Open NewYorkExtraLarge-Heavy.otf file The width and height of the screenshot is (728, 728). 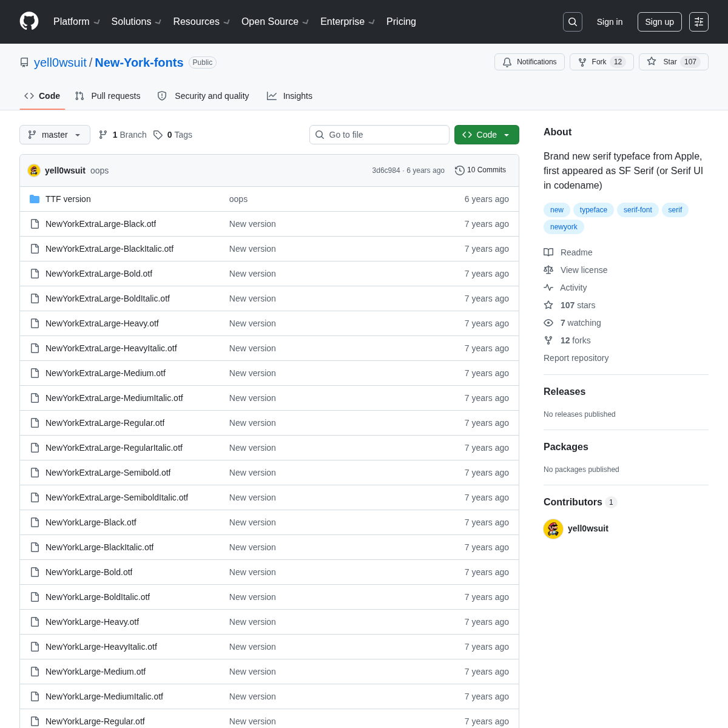point(102,323)
